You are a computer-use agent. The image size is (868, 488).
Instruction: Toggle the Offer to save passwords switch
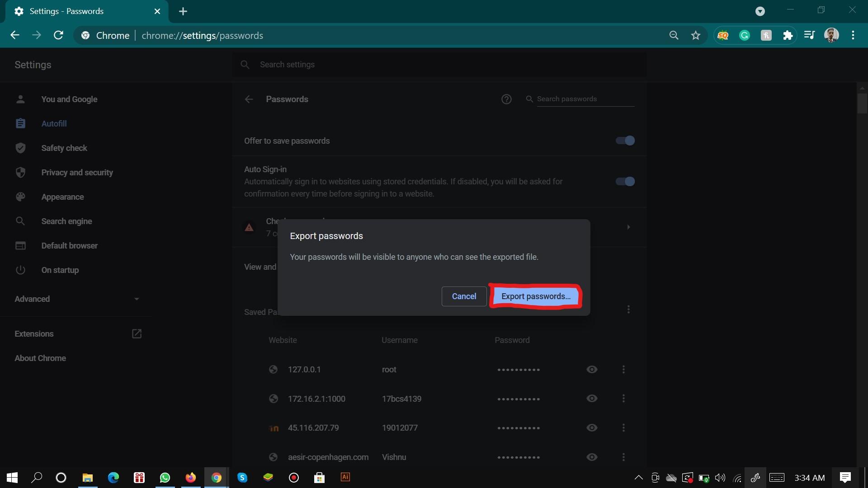click(x=625, y=140)
